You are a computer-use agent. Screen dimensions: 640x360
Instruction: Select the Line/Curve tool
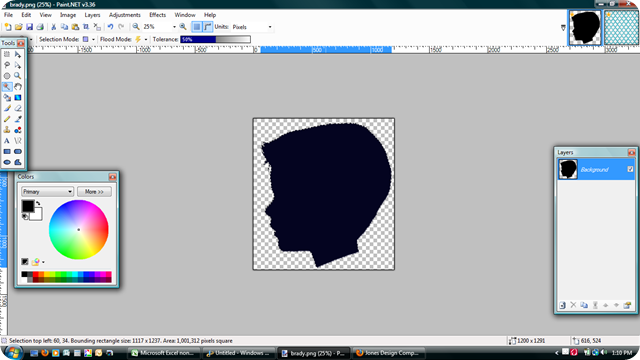18,141
